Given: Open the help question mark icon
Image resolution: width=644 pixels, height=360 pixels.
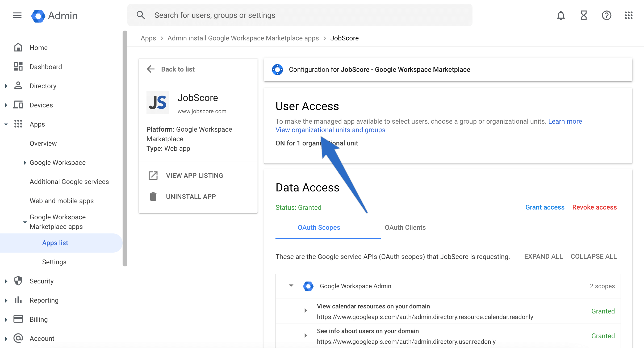Looking at the screenshot, I should coord(607,15).
